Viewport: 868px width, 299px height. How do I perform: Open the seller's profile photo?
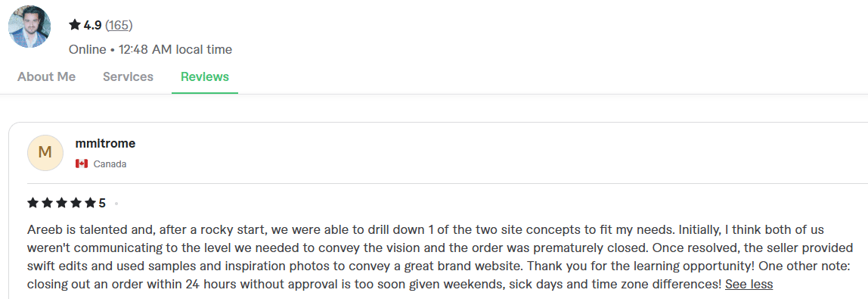pos(29,26)
